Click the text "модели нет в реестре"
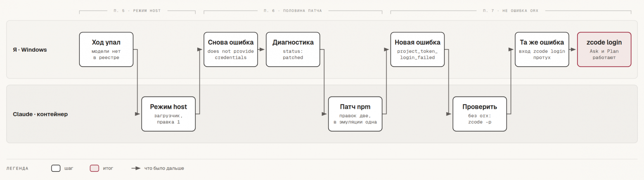 [x=106, y=55]
